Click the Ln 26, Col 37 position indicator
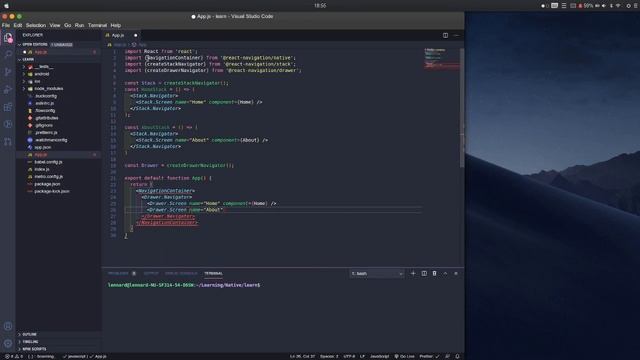 point(302,356)
